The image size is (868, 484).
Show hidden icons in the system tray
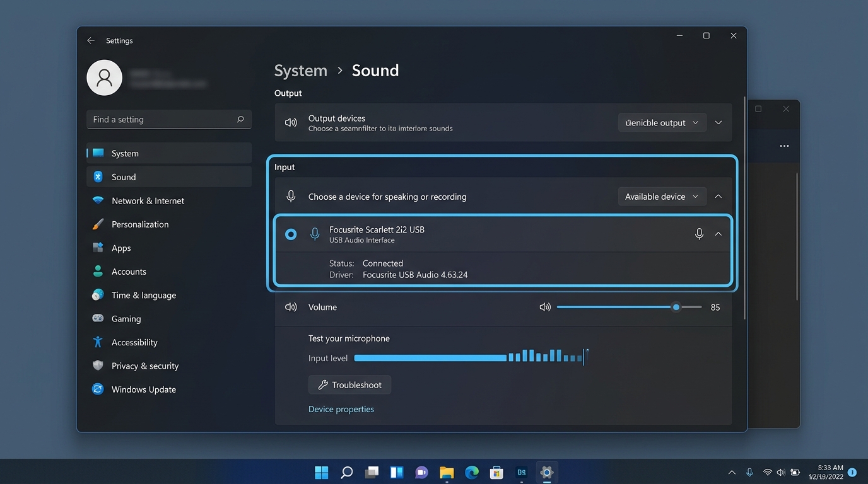point(732,472)
